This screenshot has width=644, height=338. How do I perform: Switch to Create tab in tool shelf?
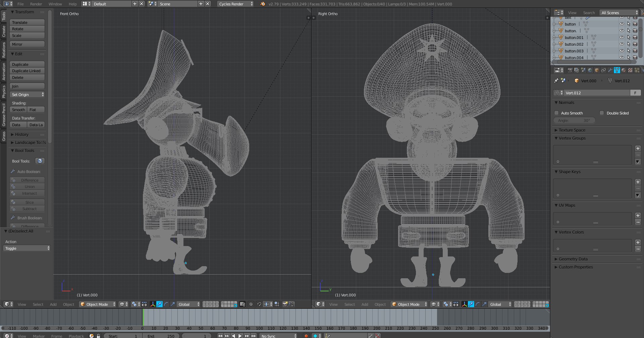(x=4, y=31)
